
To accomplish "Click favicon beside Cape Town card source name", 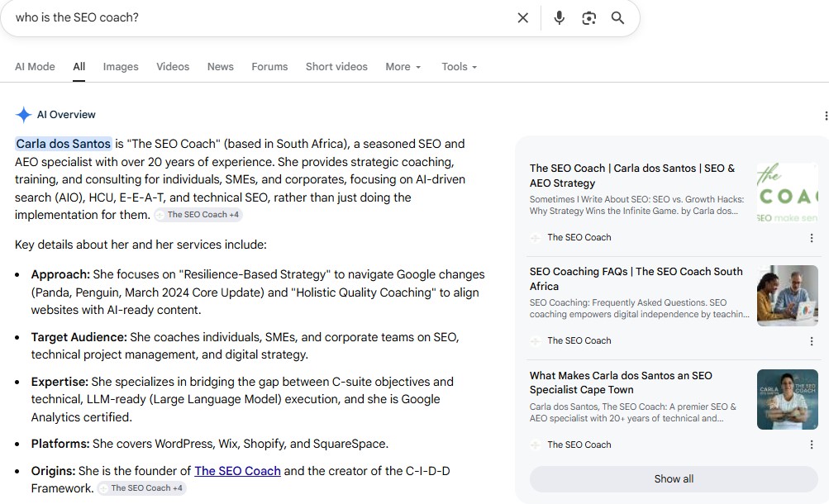I will 535,445.
